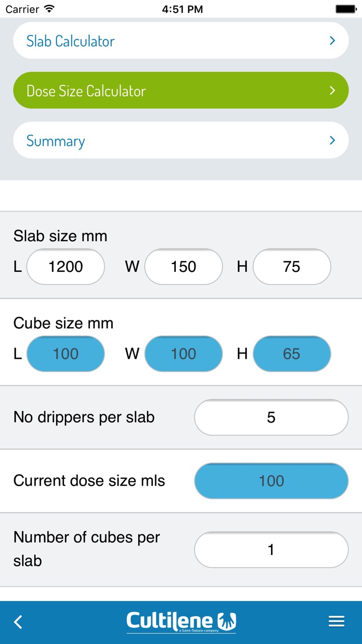Screen dimensions: 362x644
Task: Edit slab length field showing 1200
Action: 66,267
